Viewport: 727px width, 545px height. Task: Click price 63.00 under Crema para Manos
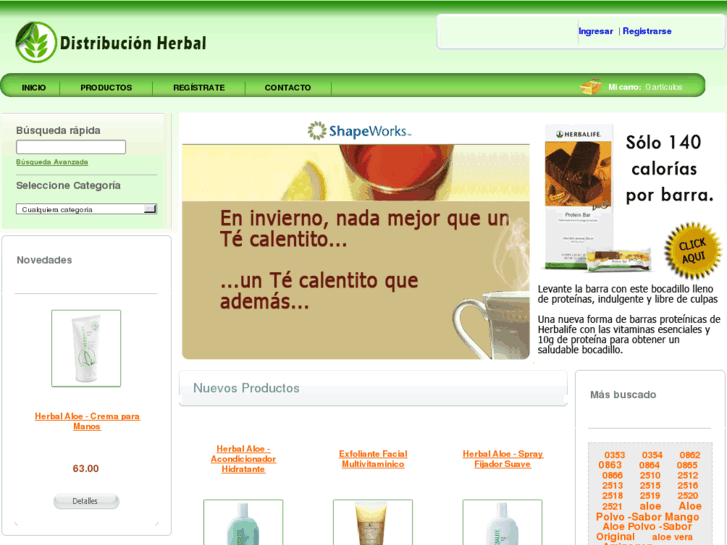click(x=86, y=468)
